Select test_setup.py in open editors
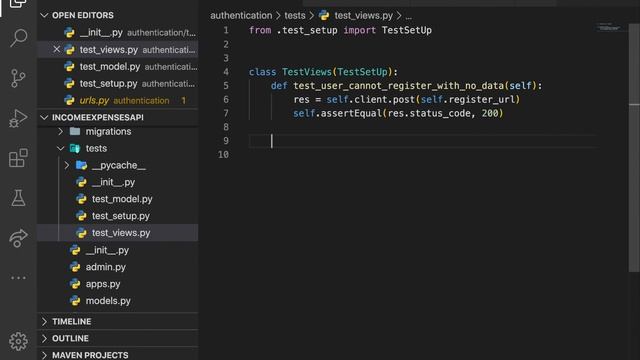The height and width of the screenshot is (360, 640). (118, 84)
